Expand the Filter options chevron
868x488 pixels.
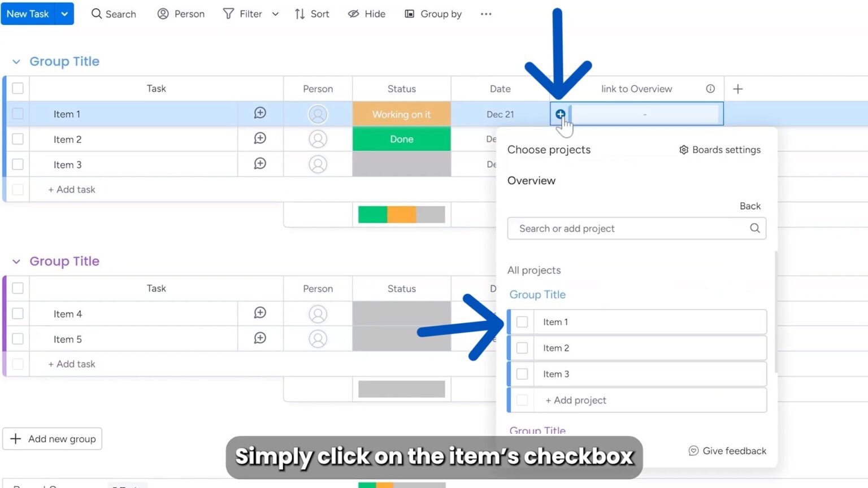coord(275,14)
